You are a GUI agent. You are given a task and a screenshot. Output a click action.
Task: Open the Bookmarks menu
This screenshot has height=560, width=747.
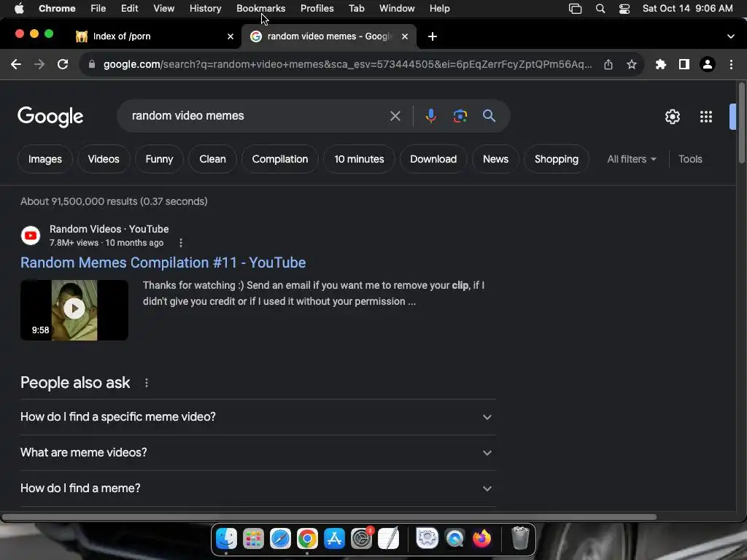tap(261, 9)
